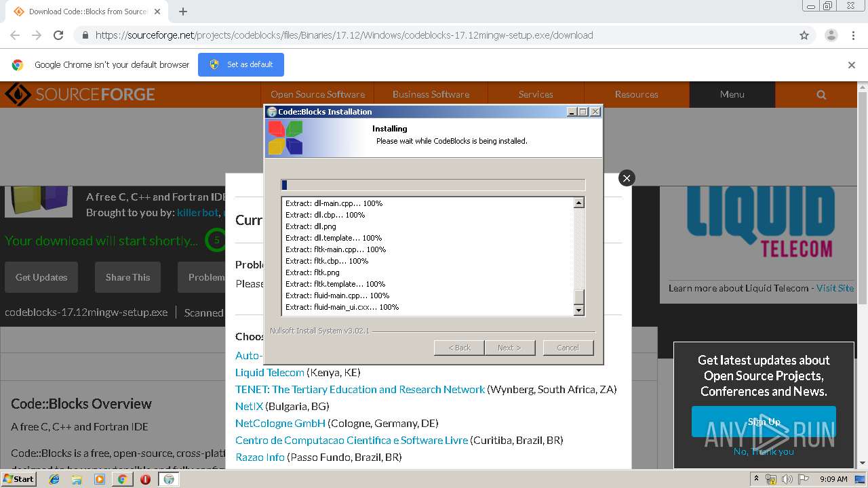868x488 pixels.
Task: Click the Cancel button in the installer
Action: 568,348
